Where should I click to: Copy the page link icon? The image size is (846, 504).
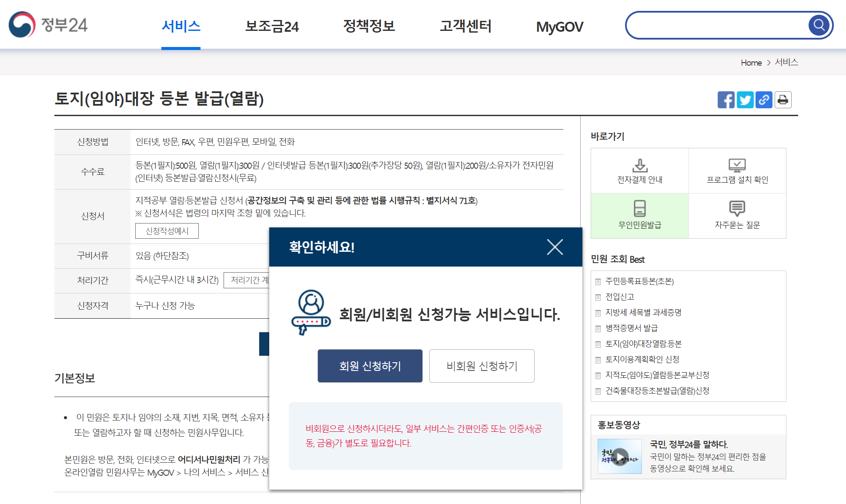tap(764, 100)
